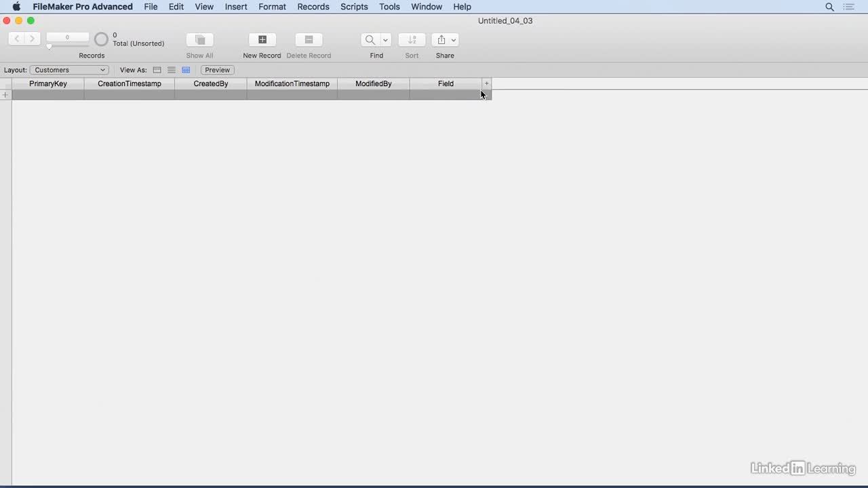Go to next record arrow
868x488 pixels.
click(33, 39)
